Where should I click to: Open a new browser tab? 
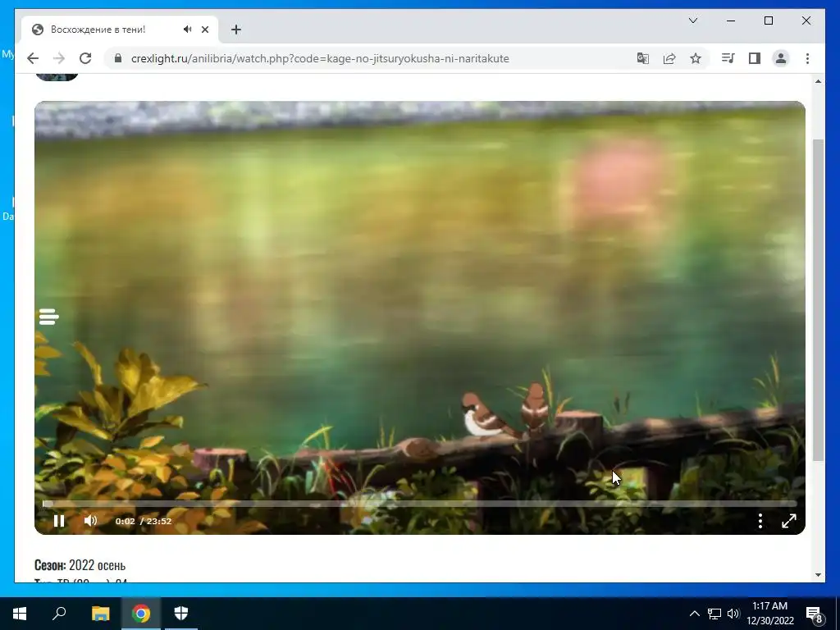236,30
